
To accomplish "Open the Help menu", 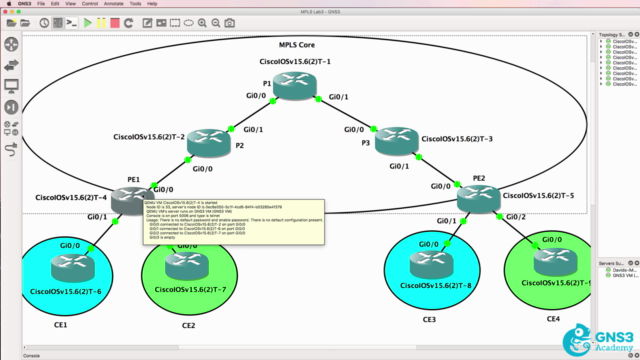I will (152, 4).
